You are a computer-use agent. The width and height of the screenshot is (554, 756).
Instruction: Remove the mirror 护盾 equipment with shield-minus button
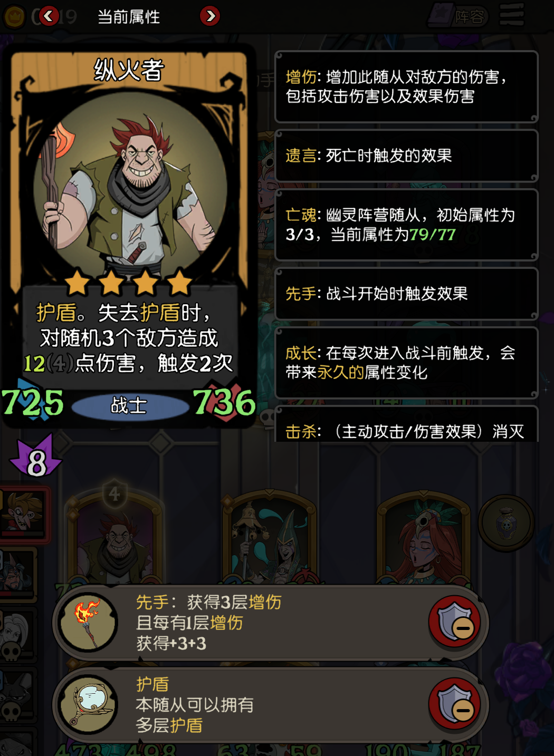[455, 704]
